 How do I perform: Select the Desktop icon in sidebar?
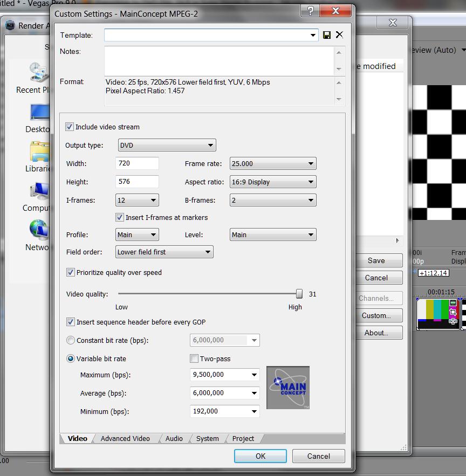(x=40, y=113)
